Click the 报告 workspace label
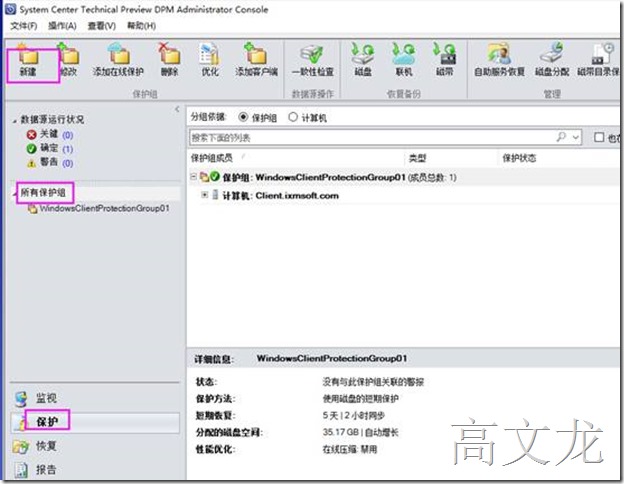Viewport: 624px width, 484px height. (x=46, y=470)
